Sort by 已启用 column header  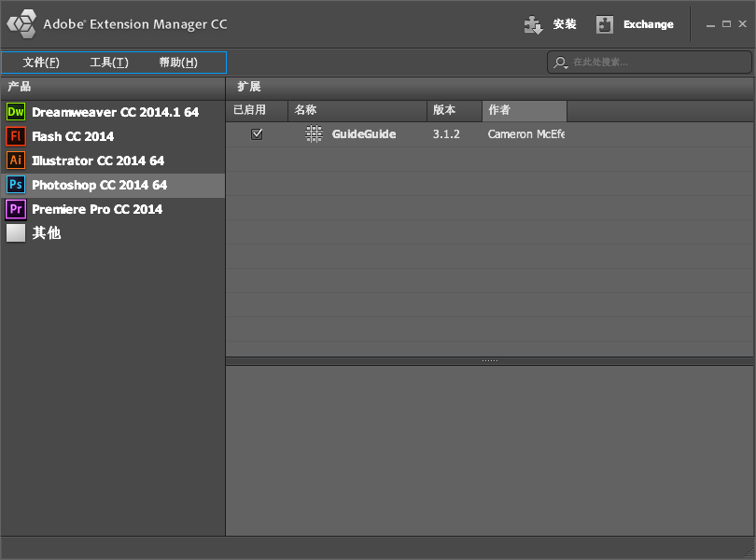pyautogui.click(x=257, y=110)
